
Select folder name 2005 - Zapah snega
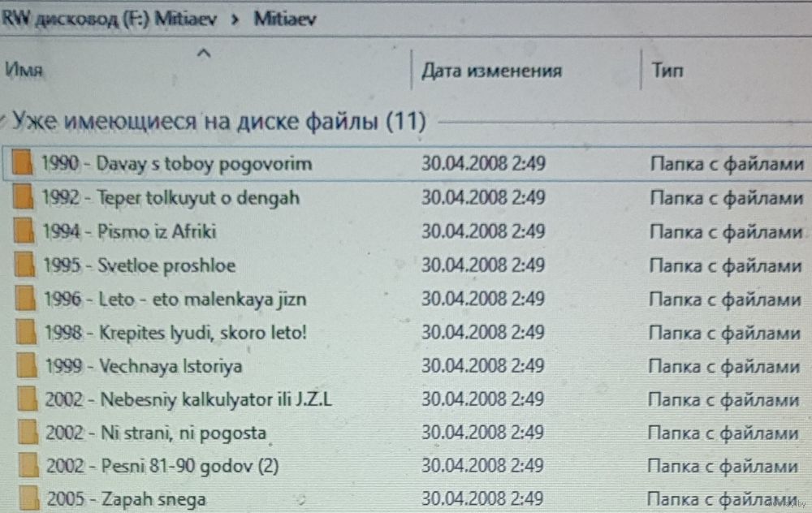[127, 499]
